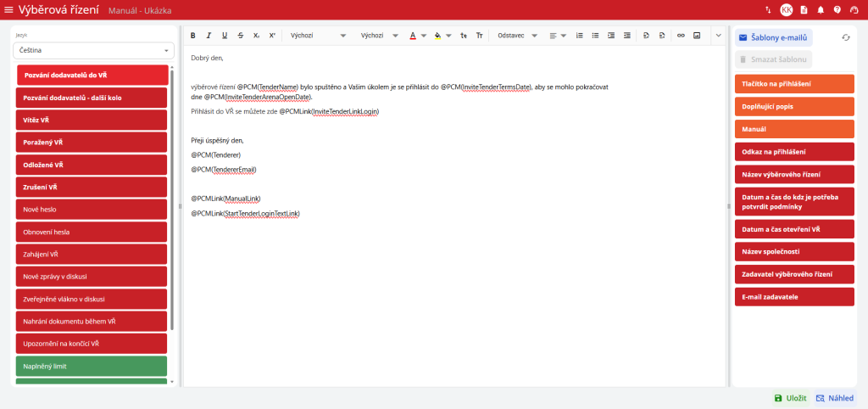This screenshot has height=409, width=868.
Task: Toggle bold formatting
Action: (192, 36)
